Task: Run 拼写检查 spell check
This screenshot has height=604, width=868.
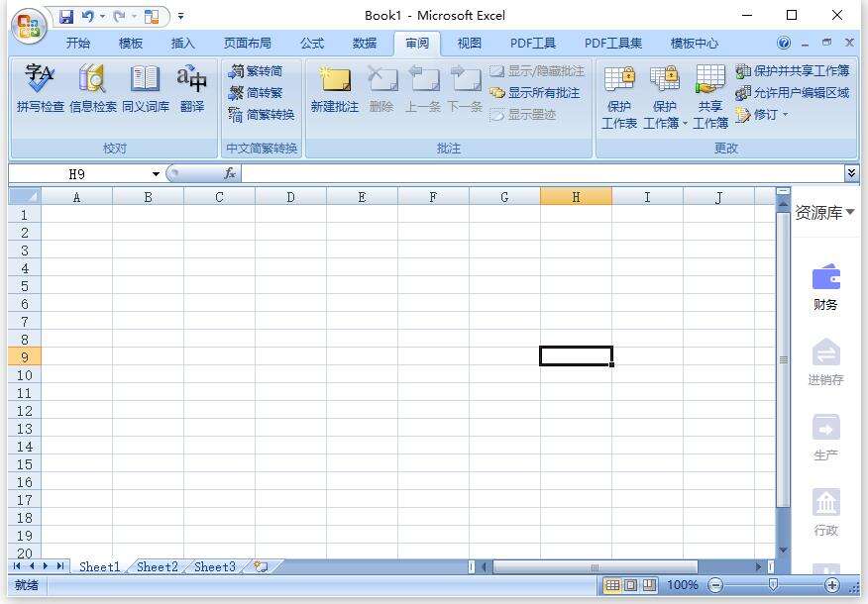Action: click(40, 88)
